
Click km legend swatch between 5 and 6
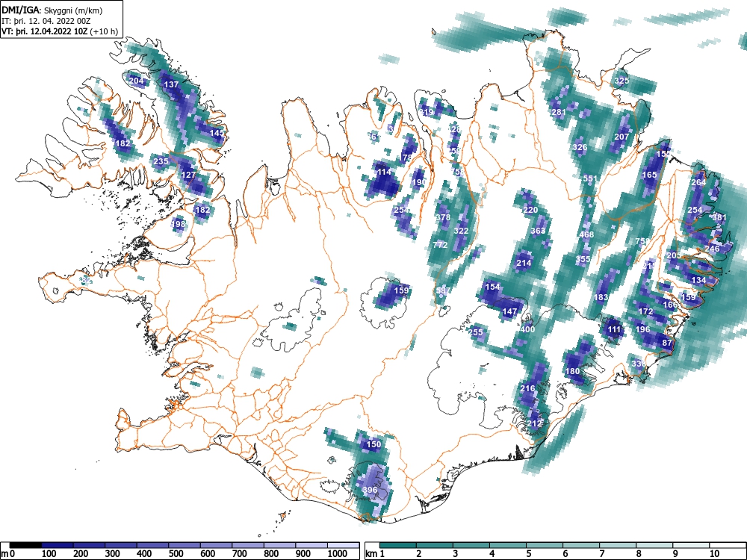coord(545,545)
